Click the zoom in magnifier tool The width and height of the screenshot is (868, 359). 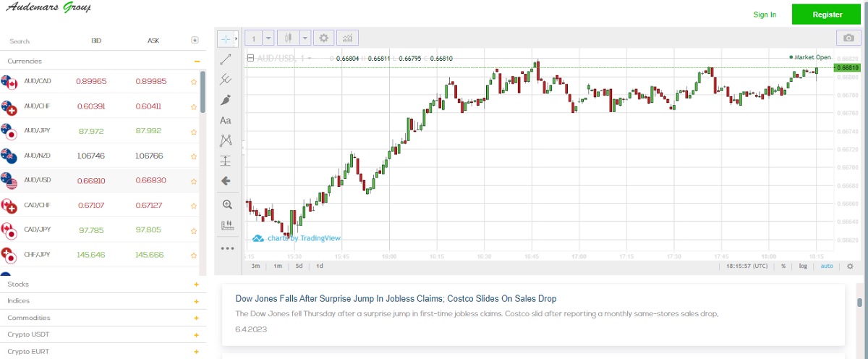(x=226, y=204)
